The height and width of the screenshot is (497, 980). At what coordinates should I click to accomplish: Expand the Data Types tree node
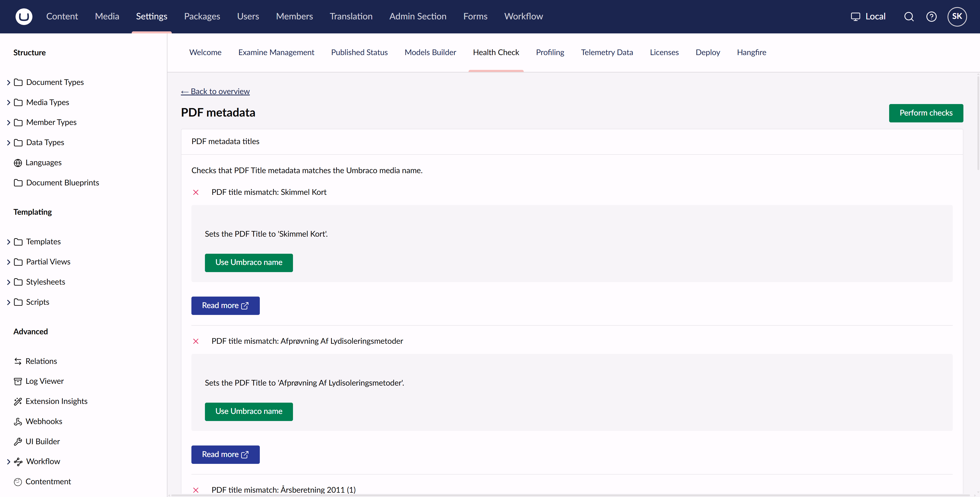pos(8,143)
